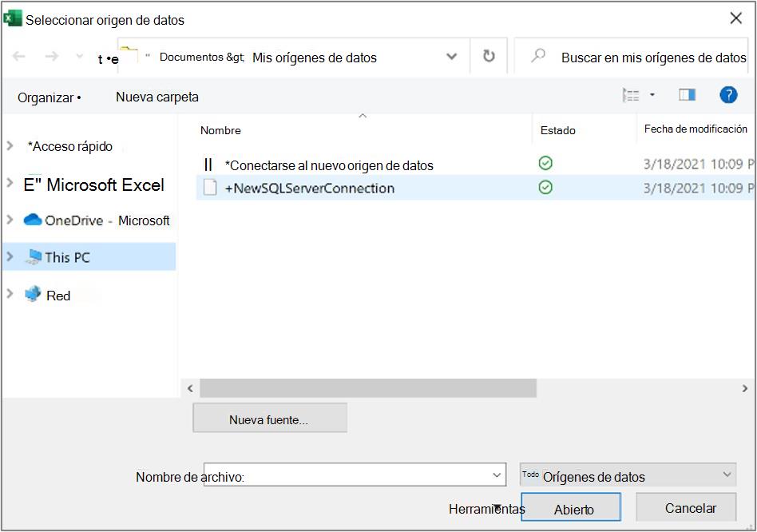This screenshot has width=757, height=532.
Task: Click date of the Conectarse row
Action: (699, 164)
